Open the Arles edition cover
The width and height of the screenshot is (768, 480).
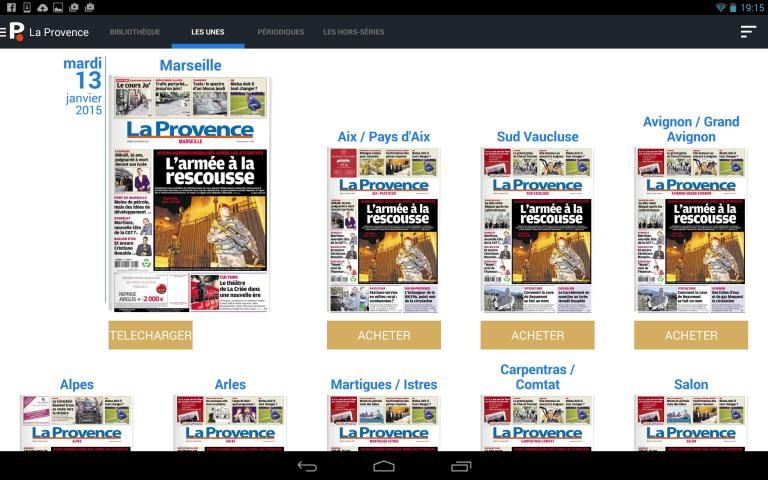point(230,423)
